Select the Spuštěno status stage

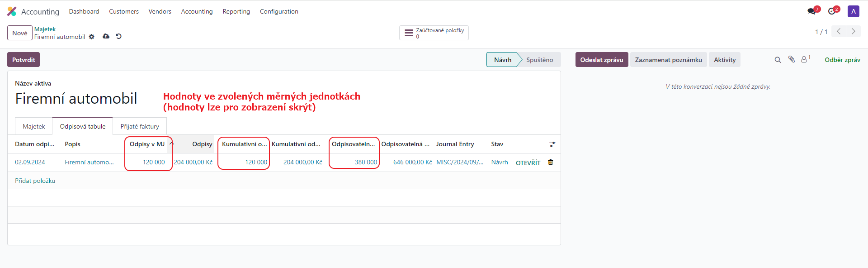540,60
